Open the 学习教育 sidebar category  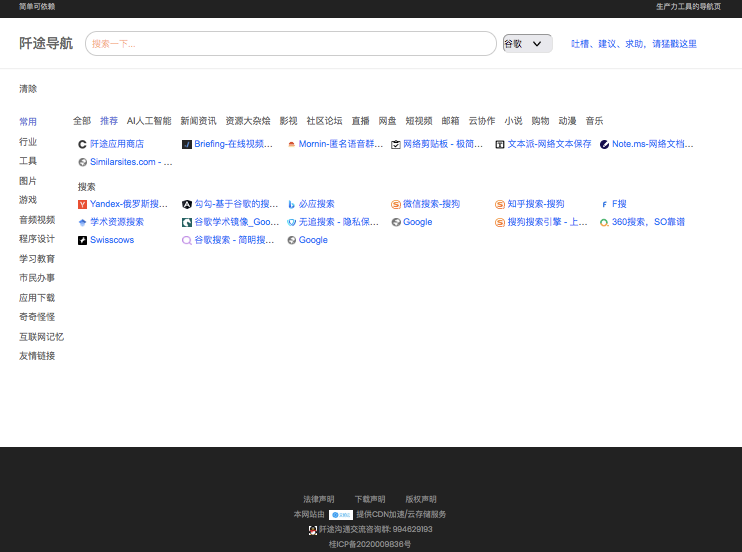(37, 258)
